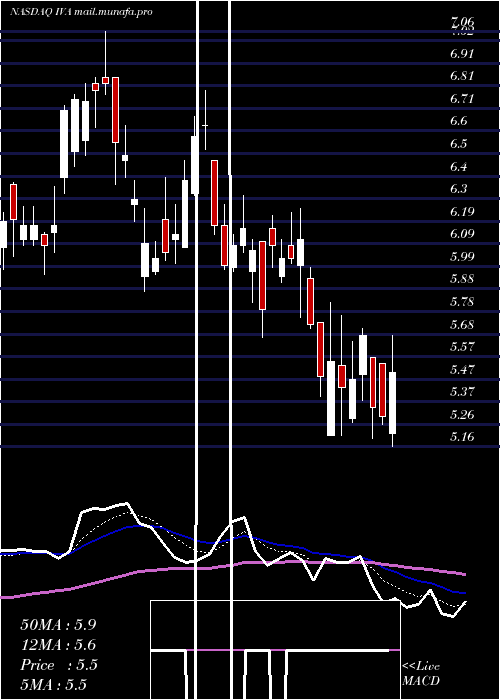The height and width of the screenshot is (700, 500).
Task: Click the 6.81 price axis label
Action: [462, 76]
